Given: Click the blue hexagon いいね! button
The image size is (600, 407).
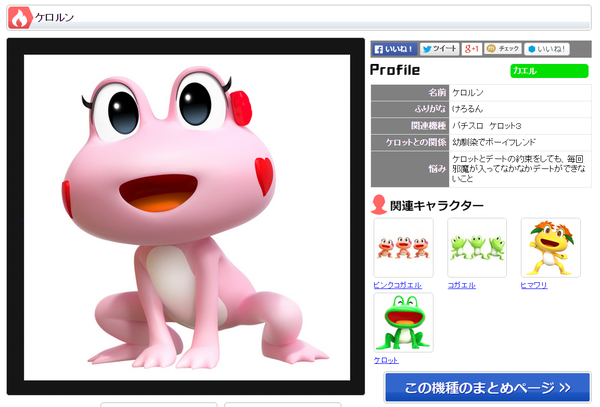Looking at the screenshot, I should 547,49.
